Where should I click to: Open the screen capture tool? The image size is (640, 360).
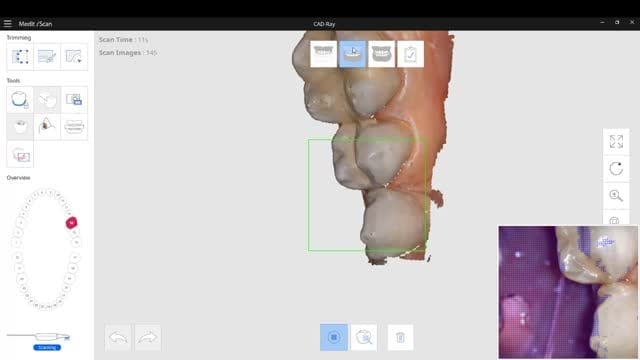(74, 100)
